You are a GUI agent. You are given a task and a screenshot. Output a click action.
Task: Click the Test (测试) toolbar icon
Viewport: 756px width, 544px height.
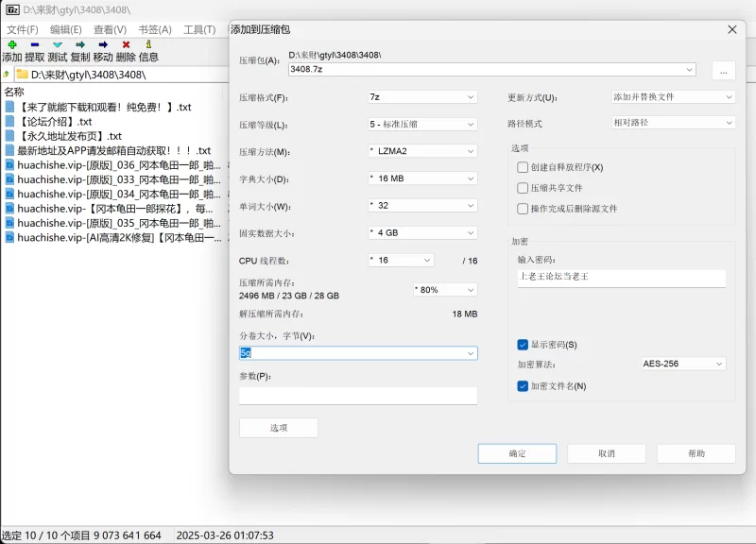point(58,44)
